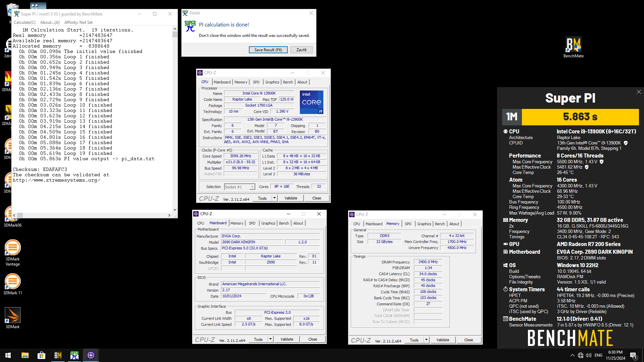Click the Windows Start button

[8, 355]
